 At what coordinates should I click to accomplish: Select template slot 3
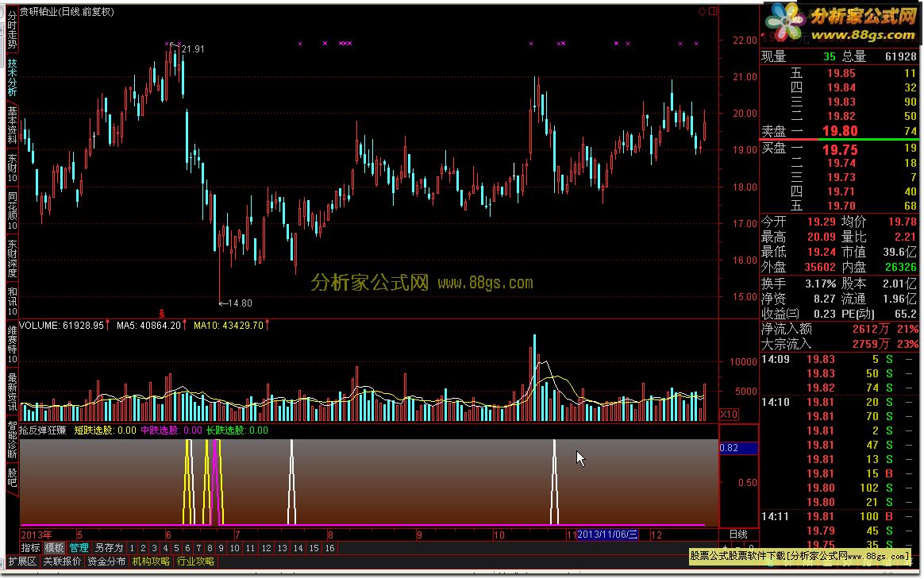tap(154, 548)
